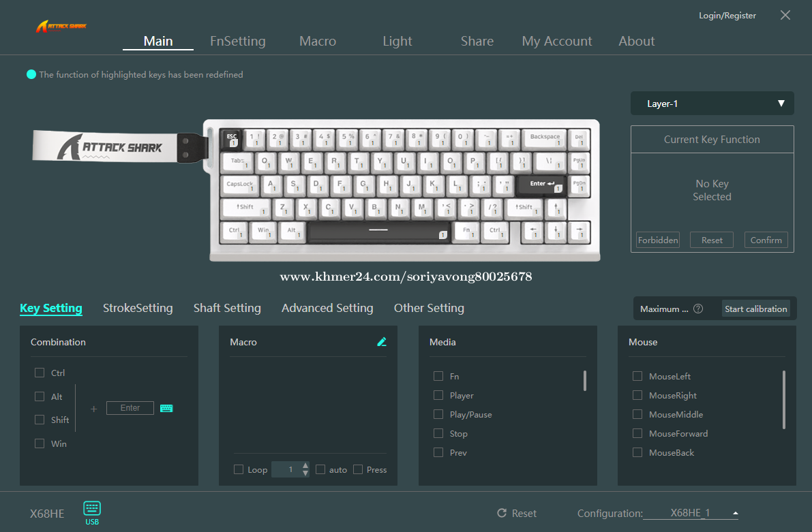Select the Backspace key on keyboard image
Viewport: 812px width, 532px height.
[545, 138]
